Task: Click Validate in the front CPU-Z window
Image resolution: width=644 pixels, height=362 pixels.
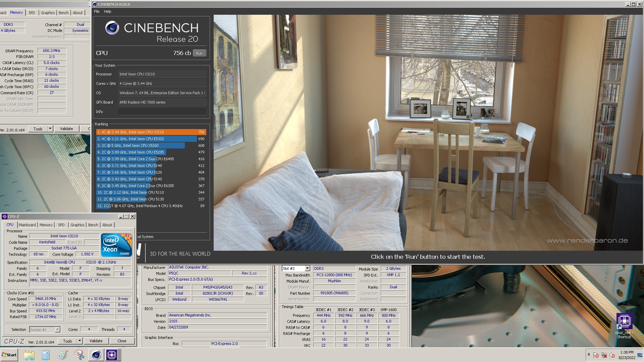Action: tap(96, 341)
